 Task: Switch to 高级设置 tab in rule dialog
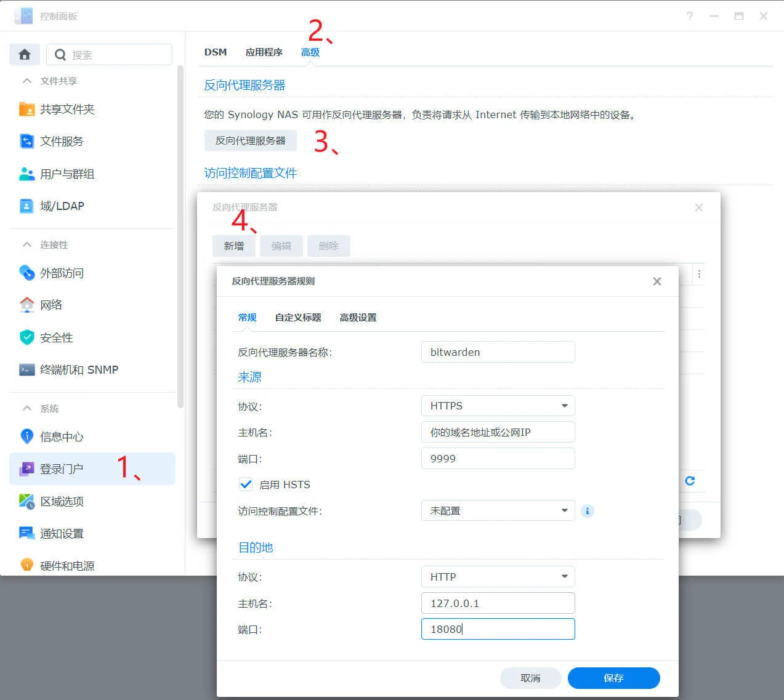pos(358,318)
